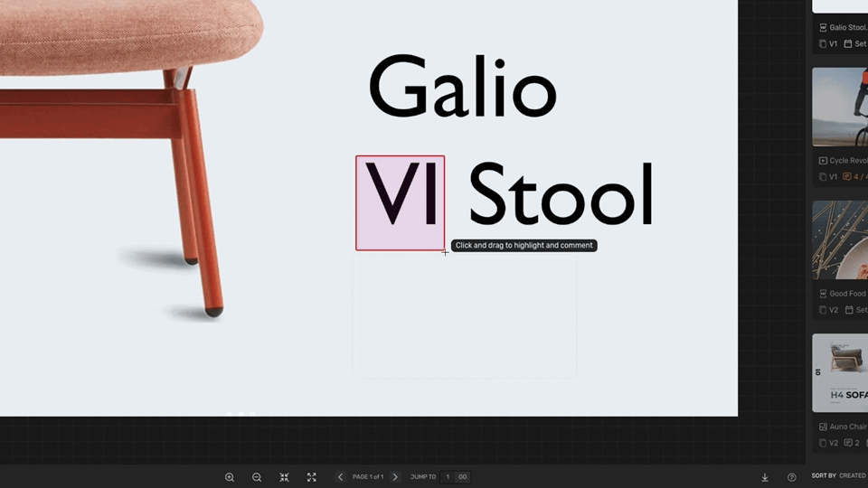Click the zoom in magnifier icon
Screen dimensions: 868x488
(230, 477)
